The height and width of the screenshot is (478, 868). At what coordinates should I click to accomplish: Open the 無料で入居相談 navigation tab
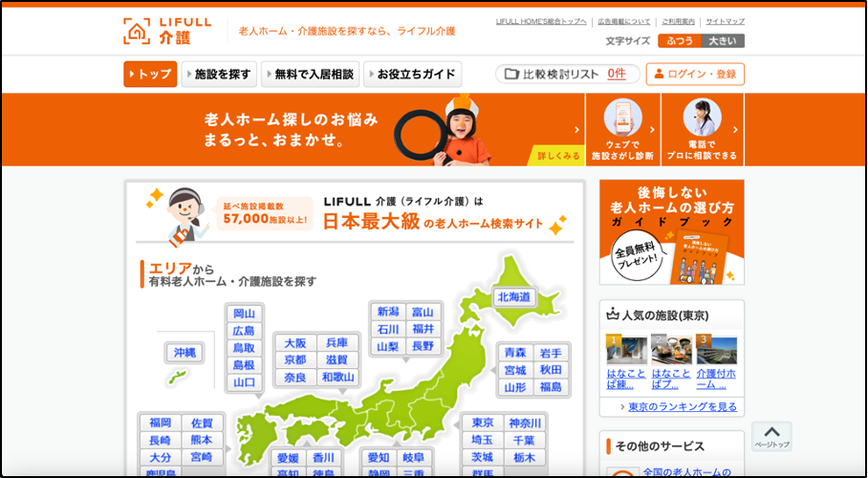click(310, 75)
